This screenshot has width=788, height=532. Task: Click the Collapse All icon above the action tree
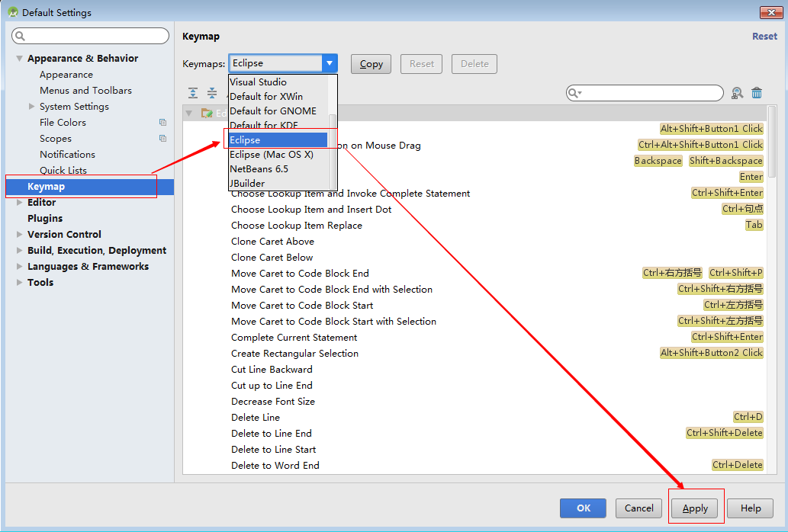coord(212,93)
